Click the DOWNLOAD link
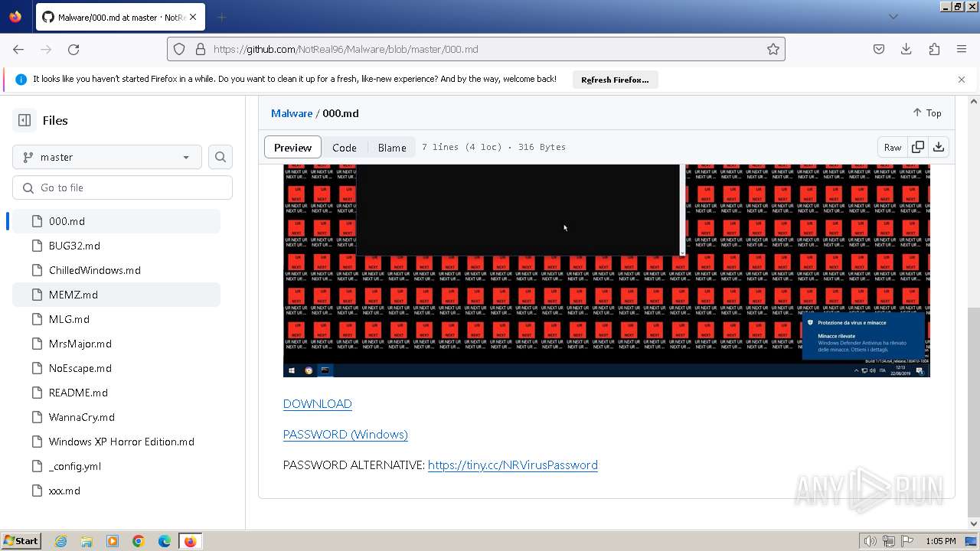Viewport: 980px width, 551px height. click(x=318, y=404)
